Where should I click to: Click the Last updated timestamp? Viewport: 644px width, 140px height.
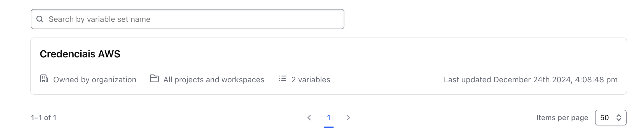pyautogui.click(x=531, y=80)
